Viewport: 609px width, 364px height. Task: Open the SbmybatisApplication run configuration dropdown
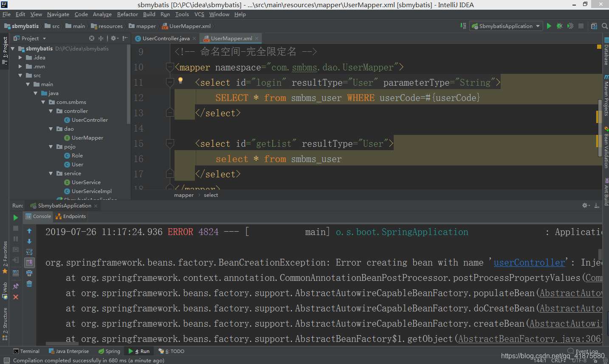click(x=506, y=26)
